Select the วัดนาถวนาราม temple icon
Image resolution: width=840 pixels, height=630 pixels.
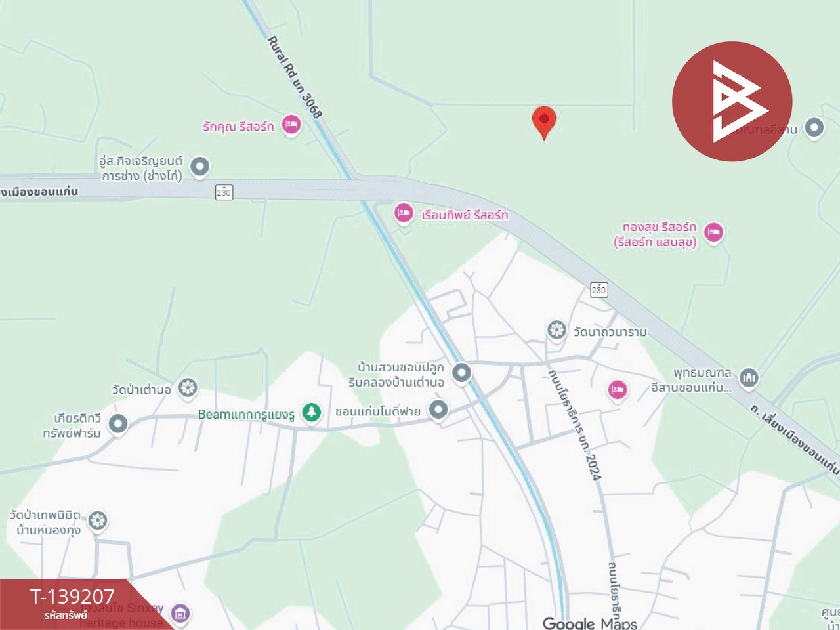(557, 330)
